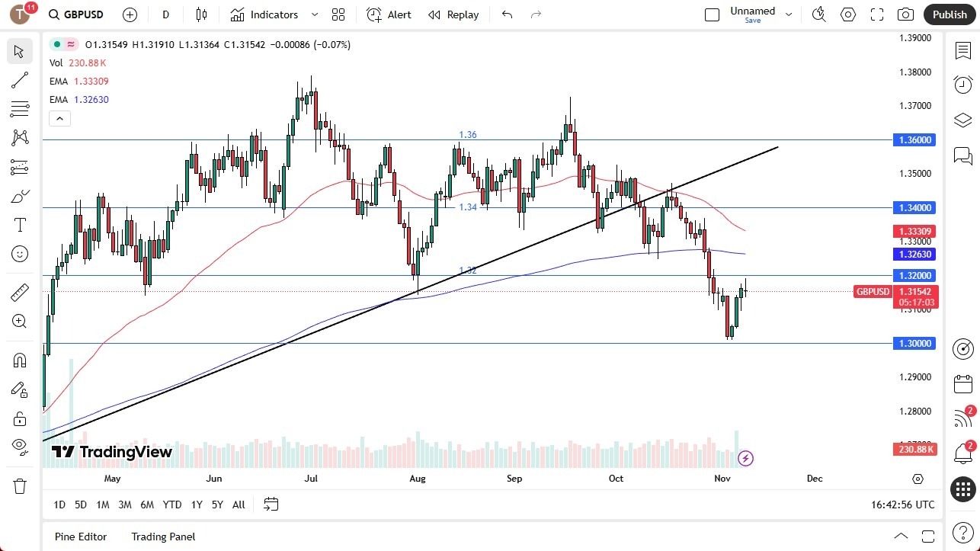Switch to the Pine Editor tab
The width and height of the screenshot is (980, 551).
point(80,537)
